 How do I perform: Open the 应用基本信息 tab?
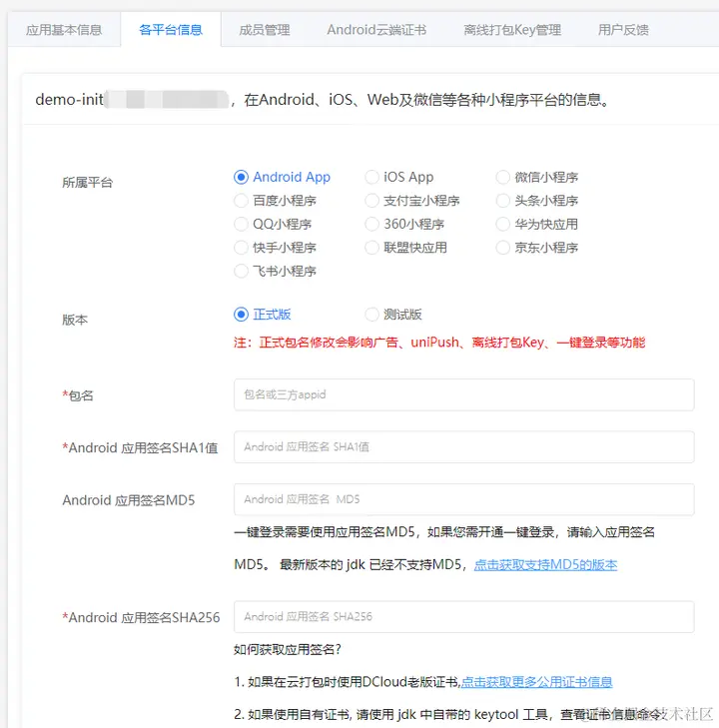tap(64, 30)
